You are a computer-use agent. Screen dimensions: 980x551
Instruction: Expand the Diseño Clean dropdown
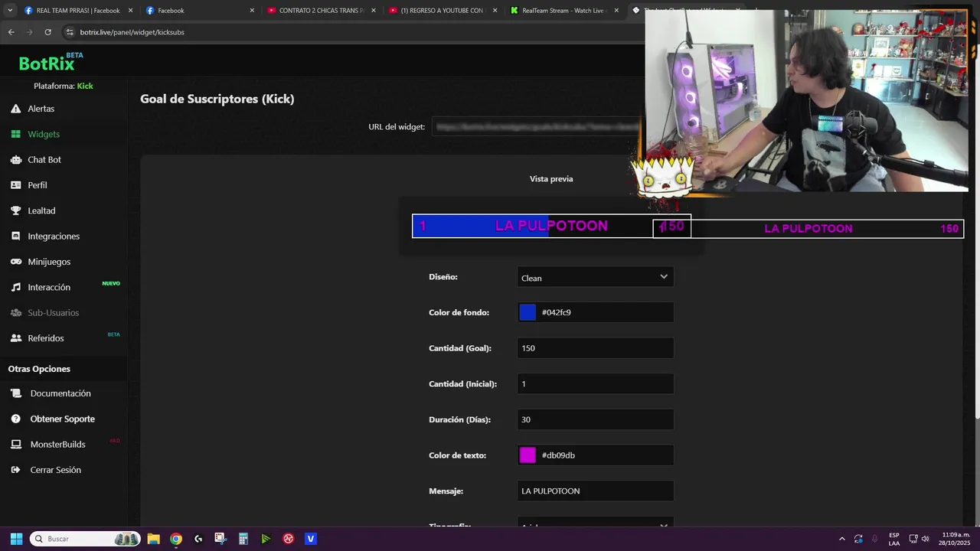(x=596, y=277)
